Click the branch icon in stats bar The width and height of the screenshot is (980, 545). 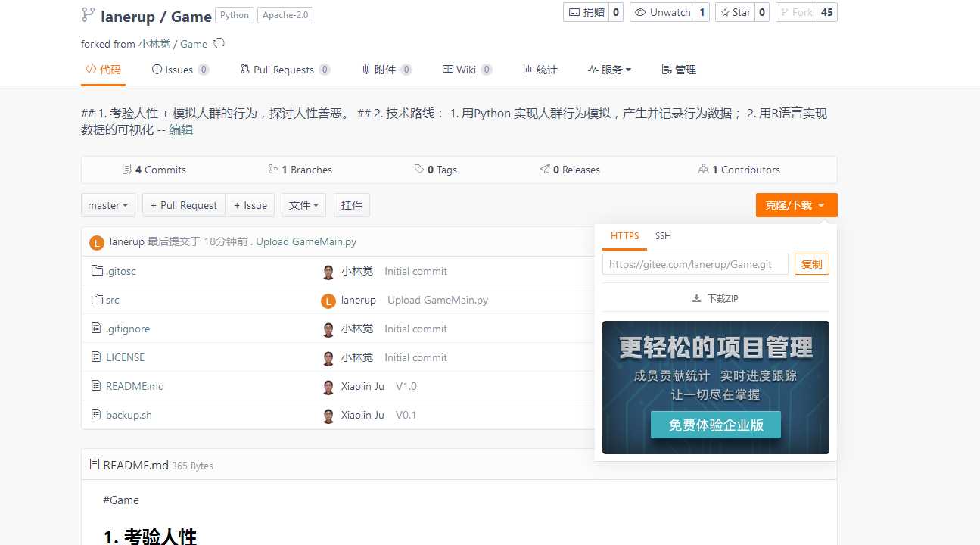coord(273,170)
